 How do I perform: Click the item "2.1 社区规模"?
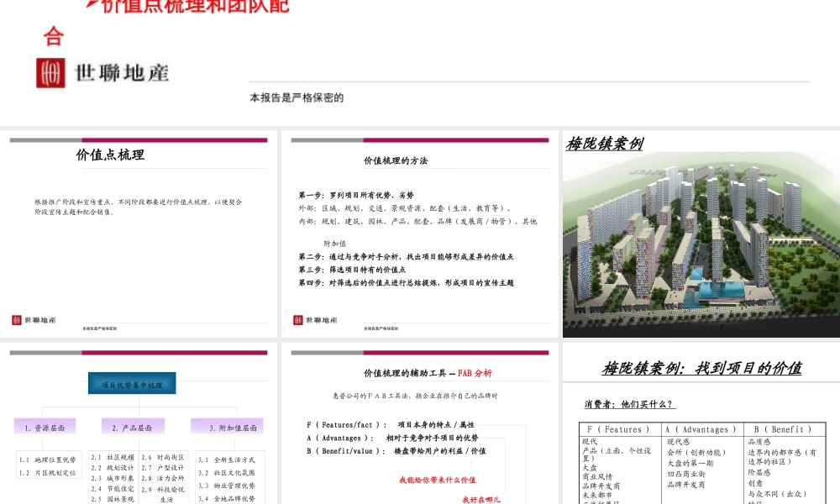coord(113,458)
